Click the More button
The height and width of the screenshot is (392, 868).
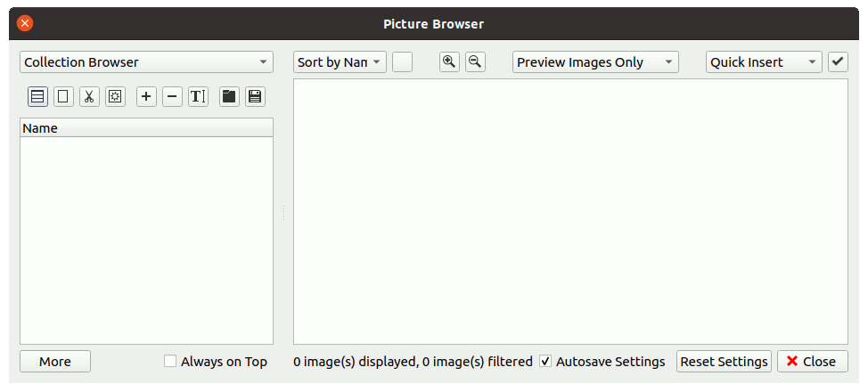click(x=55, y=362)
